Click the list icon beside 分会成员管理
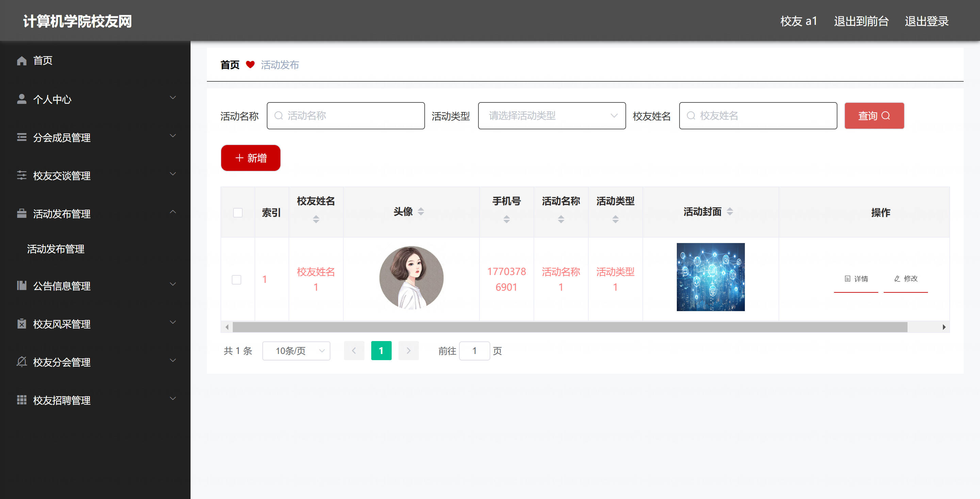 coord(22,137)
